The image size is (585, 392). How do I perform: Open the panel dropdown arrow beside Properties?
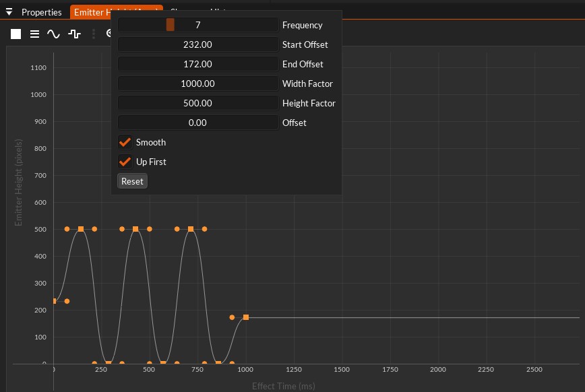9,12
